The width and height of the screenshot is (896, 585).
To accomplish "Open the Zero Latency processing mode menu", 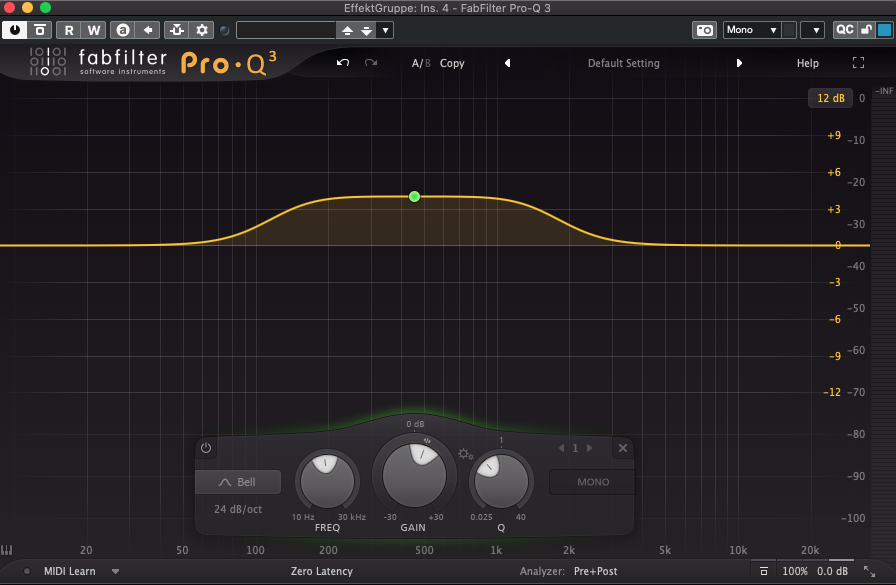I will 322,571.
